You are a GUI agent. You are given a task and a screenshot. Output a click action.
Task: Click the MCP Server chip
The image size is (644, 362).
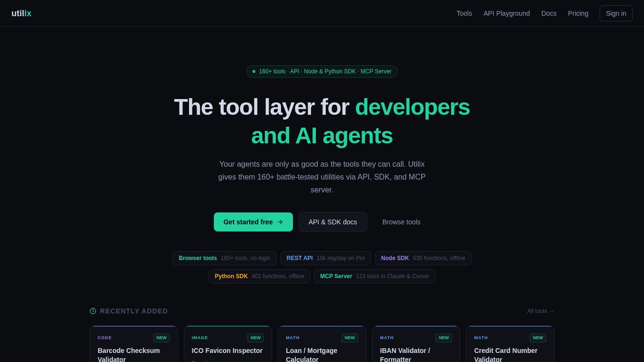(374, 276)
